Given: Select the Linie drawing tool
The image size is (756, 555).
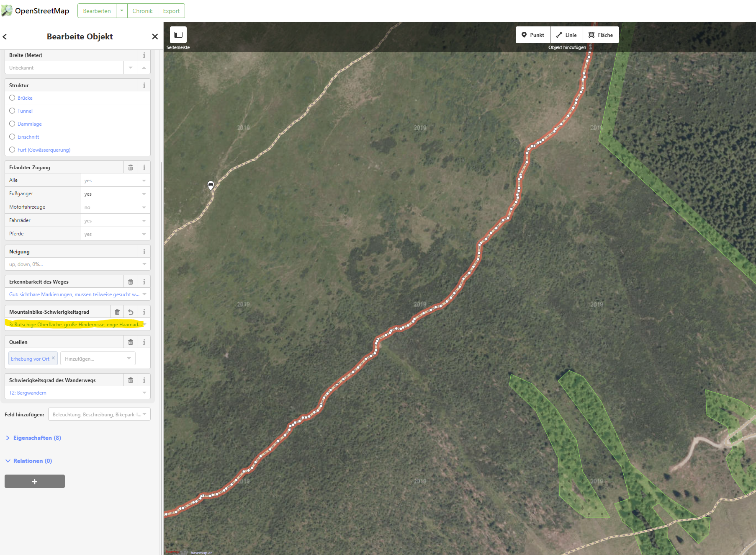Looking at the screenshot, I should point(566,35).
